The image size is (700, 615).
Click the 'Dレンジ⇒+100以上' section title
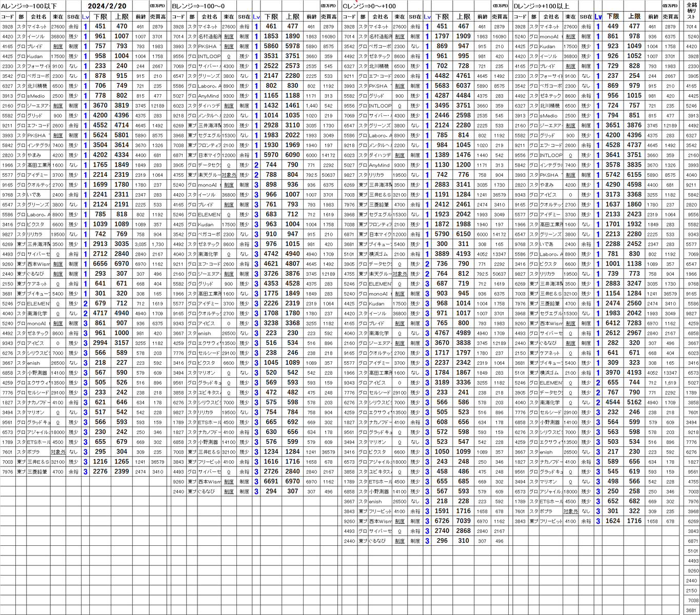point(542,6)
